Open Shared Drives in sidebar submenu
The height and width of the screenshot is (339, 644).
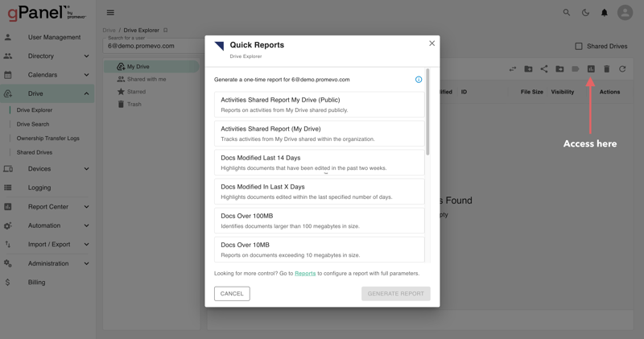pyautogui.click(x=35, y=152)
